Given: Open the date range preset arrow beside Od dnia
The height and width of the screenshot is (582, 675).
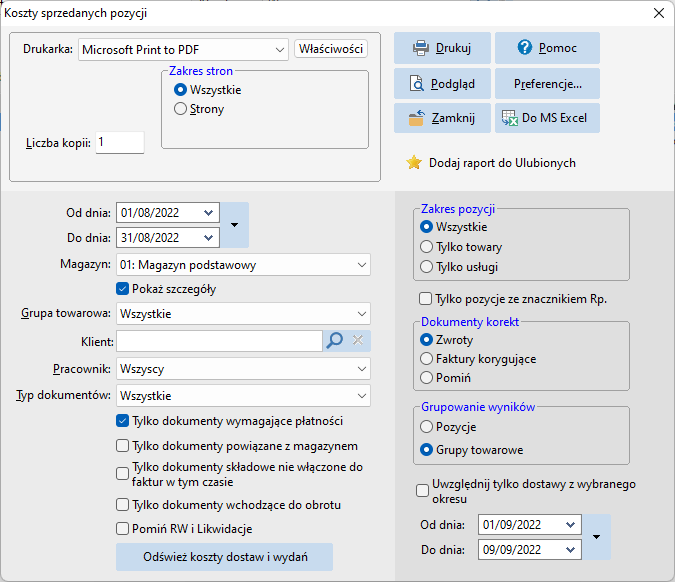Looking at the screenshot, I should click(234, 225).
